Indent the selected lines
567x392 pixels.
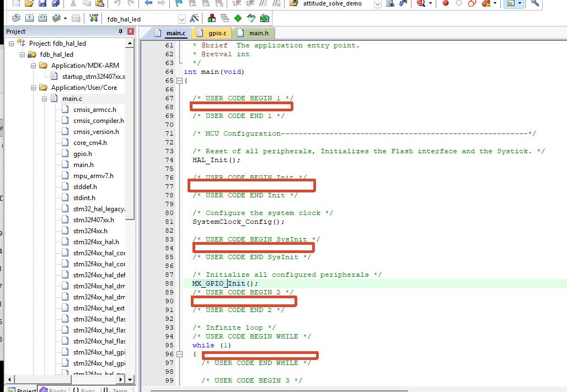[237, 3]
